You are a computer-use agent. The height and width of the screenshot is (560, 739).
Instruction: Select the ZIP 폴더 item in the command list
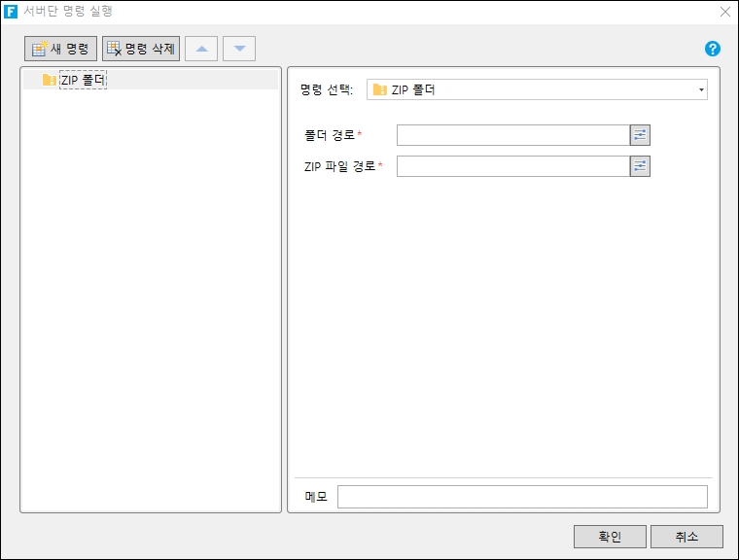[x=82, y=80]
